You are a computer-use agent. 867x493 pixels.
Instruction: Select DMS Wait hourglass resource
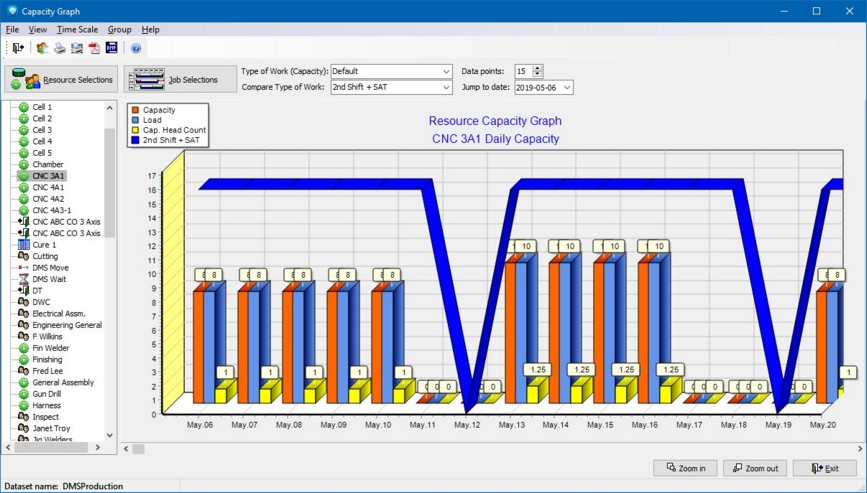click(x=49, y=279)
